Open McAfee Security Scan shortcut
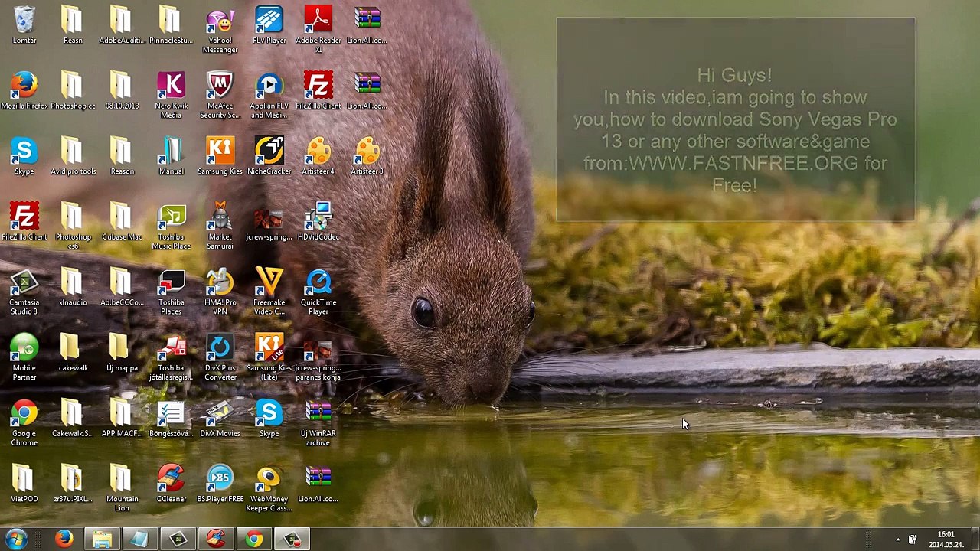Viewport: 980px width, 551px height. (220, 96)
